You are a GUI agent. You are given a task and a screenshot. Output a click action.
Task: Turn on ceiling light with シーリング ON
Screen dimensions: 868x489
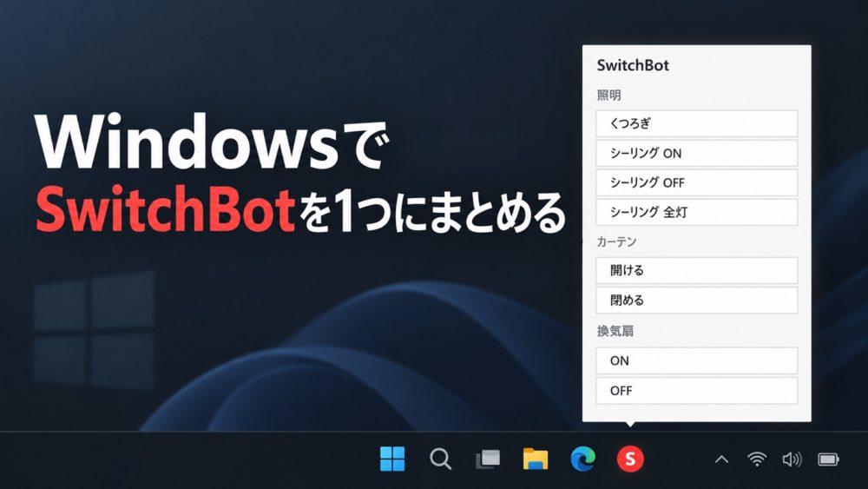pyautogui.click(x=696, y=154)
